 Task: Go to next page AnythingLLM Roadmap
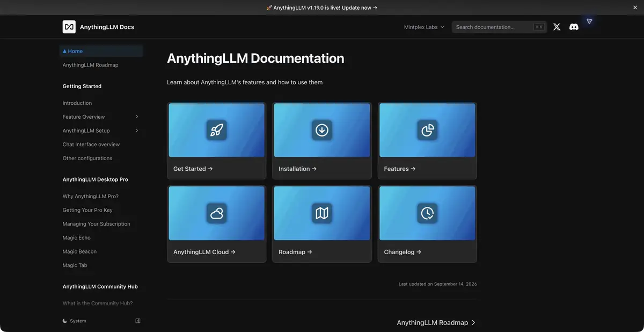tap(436, 323)
